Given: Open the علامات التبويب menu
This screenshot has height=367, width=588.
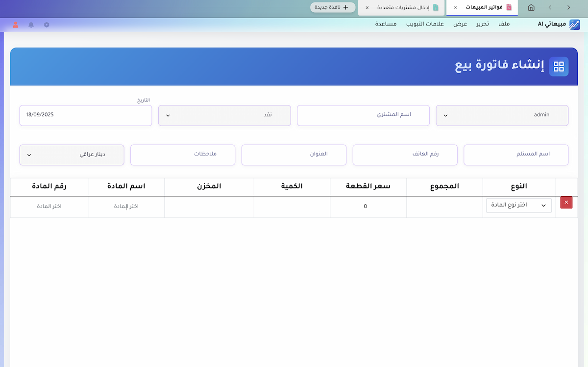Looking at the screenshot, I should pyautogui.click(x=425, y=25).
